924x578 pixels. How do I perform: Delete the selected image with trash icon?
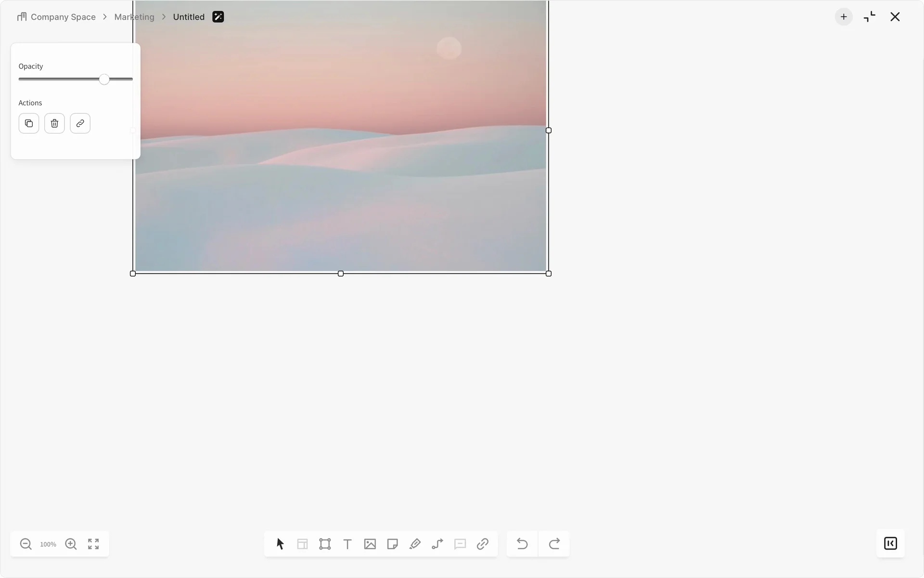tap(54, 123)
